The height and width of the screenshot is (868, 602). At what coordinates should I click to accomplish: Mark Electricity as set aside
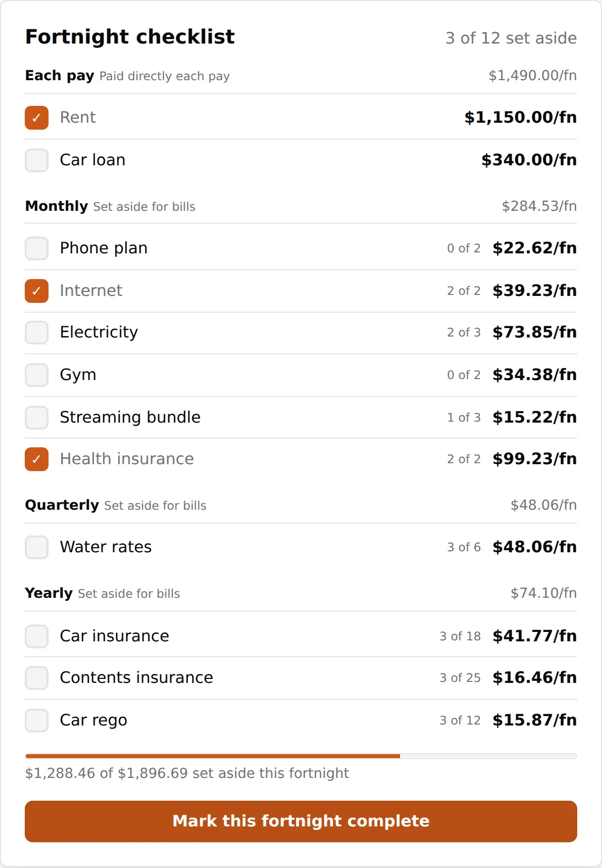point(37,333)
